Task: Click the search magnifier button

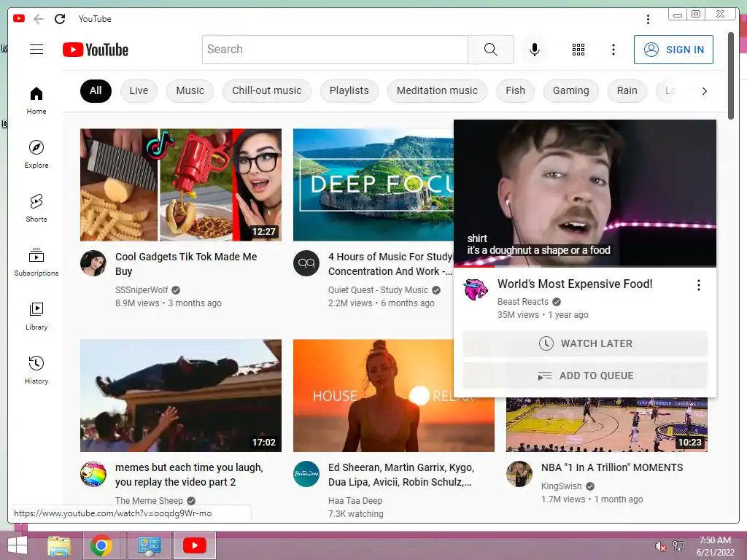Action: [x=491, y=50]
